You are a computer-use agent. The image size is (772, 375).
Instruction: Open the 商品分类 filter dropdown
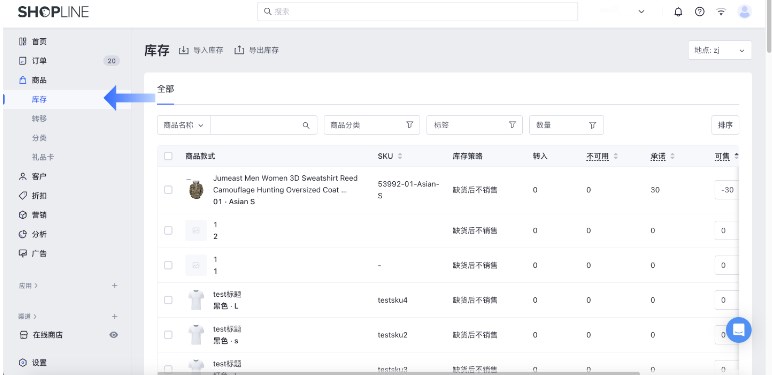pyautogui.click(x=372, y=125)
